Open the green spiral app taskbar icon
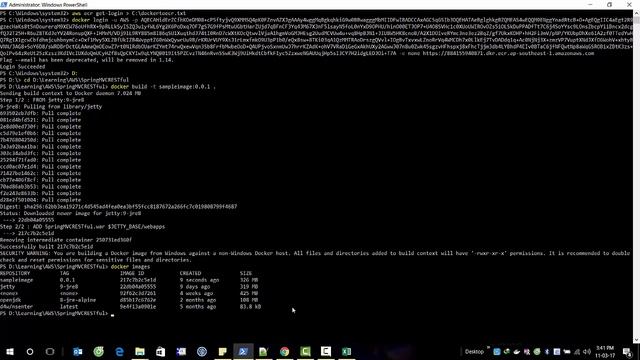This screenshot has width=640, height=360. 98,351
